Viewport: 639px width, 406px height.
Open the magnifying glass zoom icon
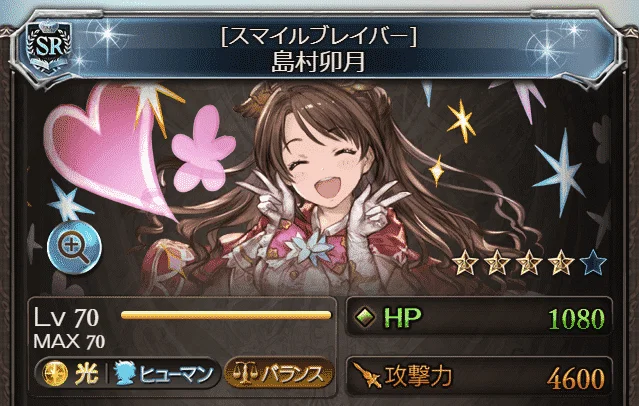[x=74, y=247]
